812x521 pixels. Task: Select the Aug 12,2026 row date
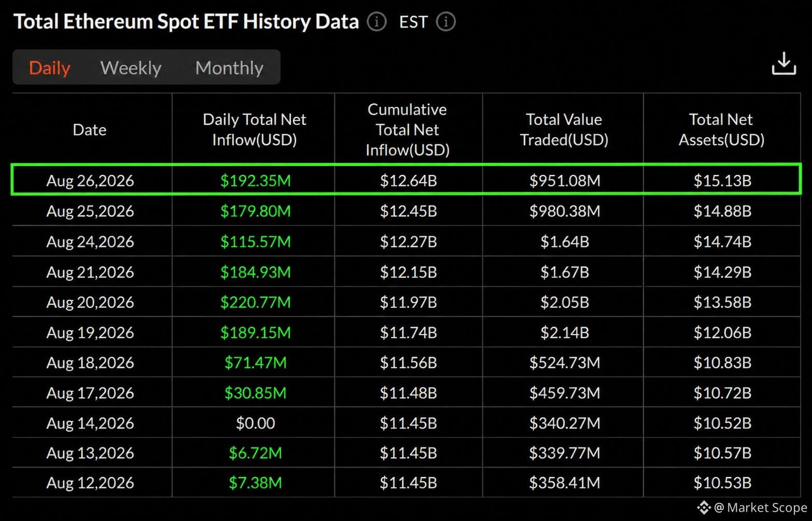[x=90, y=483]
